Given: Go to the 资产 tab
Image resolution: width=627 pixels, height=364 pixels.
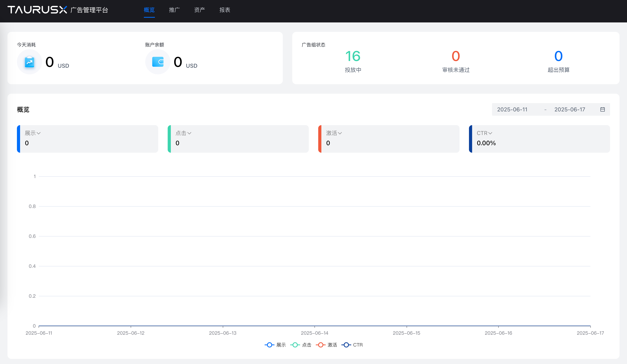Looking at the screenshot, I should click(200, 10).
